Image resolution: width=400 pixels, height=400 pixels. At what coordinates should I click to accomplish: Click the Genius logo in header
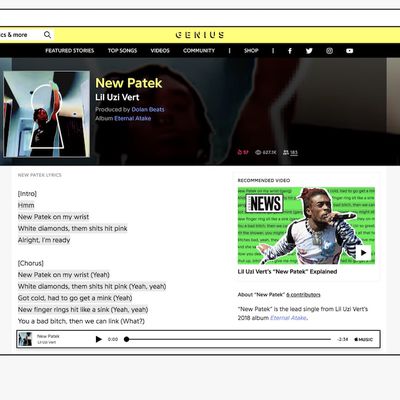tap(200, 35)
